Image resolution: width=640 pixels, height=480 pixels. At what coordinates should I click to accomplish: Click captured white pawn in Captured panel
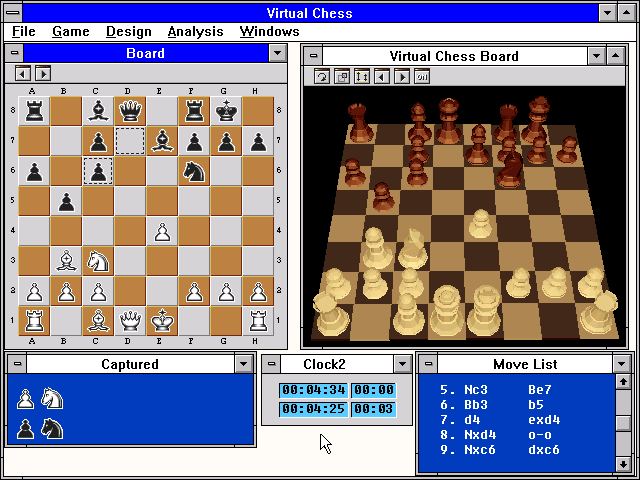point(25,399)
